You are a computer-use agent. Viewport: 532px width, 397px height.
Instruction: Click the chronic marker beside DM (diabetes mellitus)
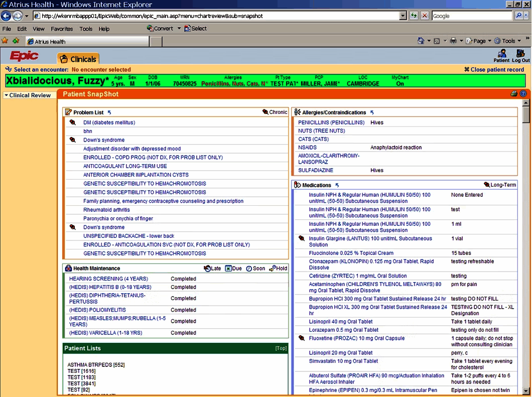pyautogui.click(x=73, y=122)
